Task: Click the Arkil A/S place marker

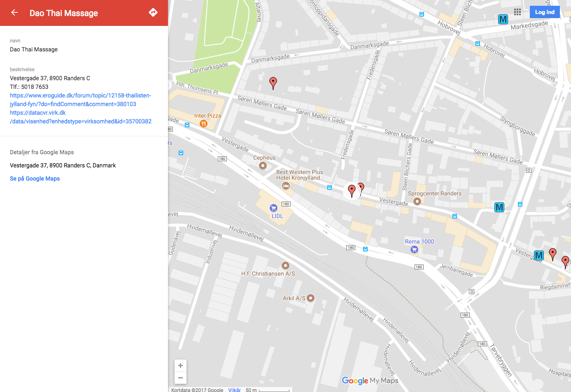Action: coord(311,298)
